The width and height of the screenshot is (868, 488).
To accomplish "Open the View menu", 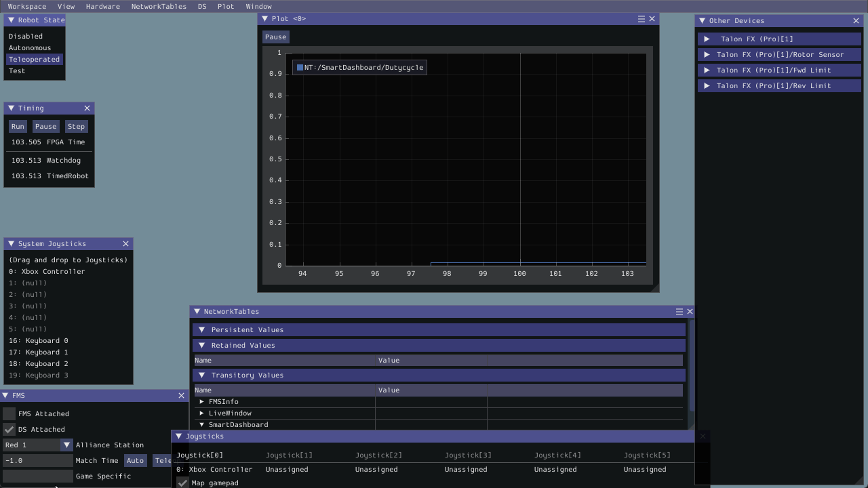I will [66, 6].
